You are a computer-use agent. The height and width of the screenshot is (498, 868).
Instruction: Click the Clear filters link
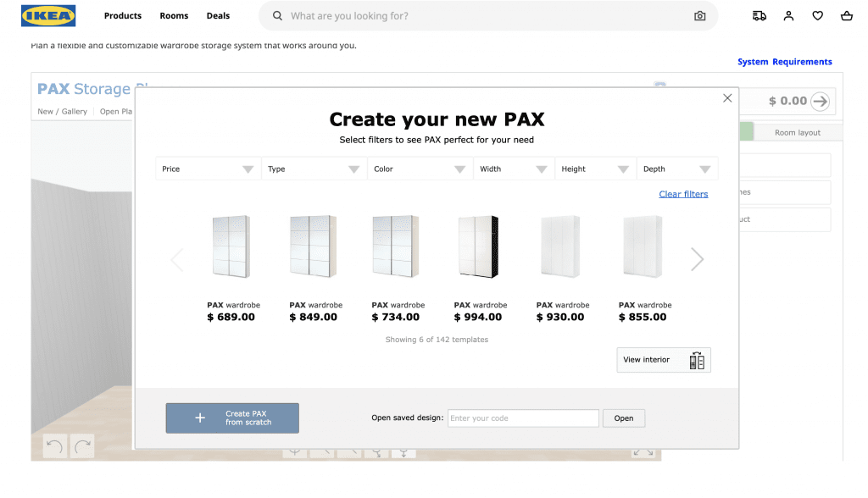pyautogui.click(x=683, y=194)
